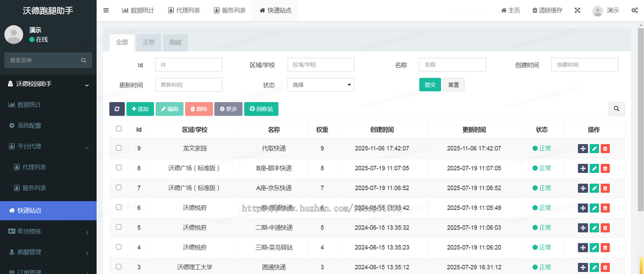Click drag-sort icon for B座-顺丰快递 row
Image resolution: width=644 pixels, height=274 pixels.
click(583, 168)
